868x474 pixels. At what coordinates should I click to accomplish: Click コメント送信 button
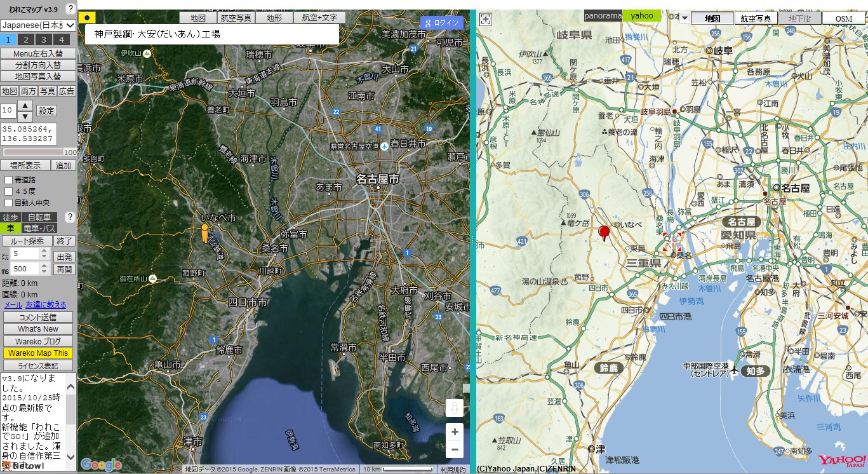(38, 317)
